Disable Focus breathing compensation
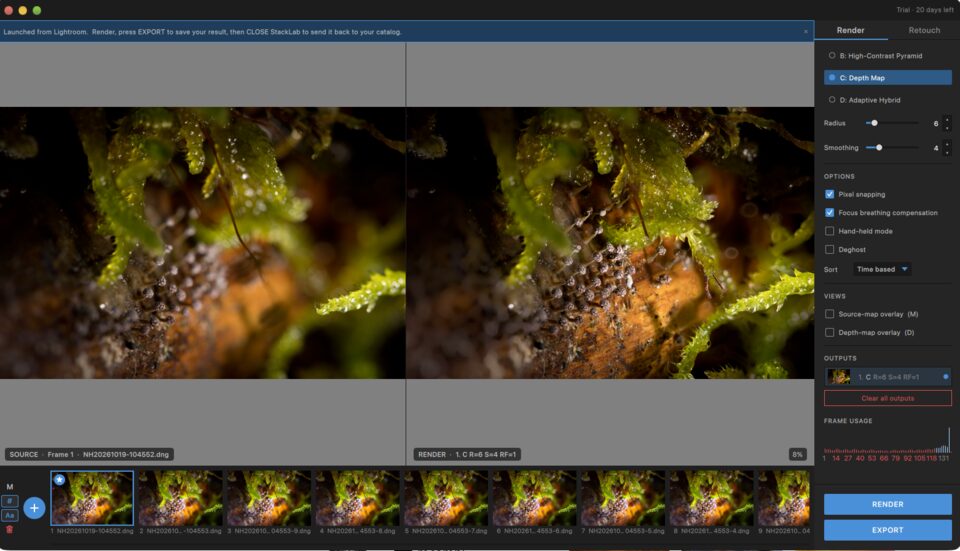Viewport: 960px width, 551px height. click(830, 212)
